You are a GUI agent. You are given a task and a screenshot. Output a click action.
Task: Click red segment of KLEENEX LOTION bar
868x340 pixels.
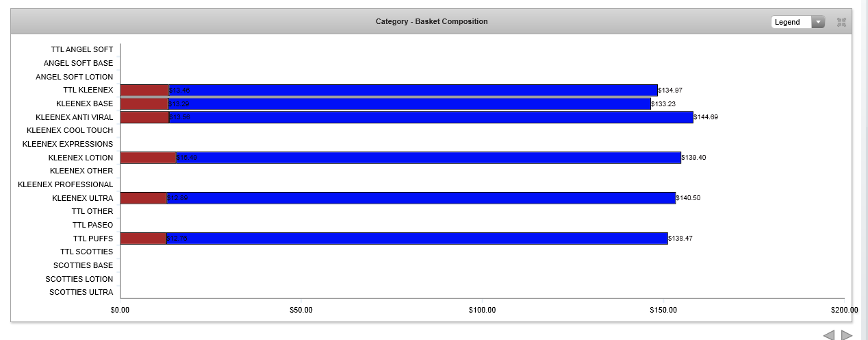pyautogui.click(x=148, y=158)
